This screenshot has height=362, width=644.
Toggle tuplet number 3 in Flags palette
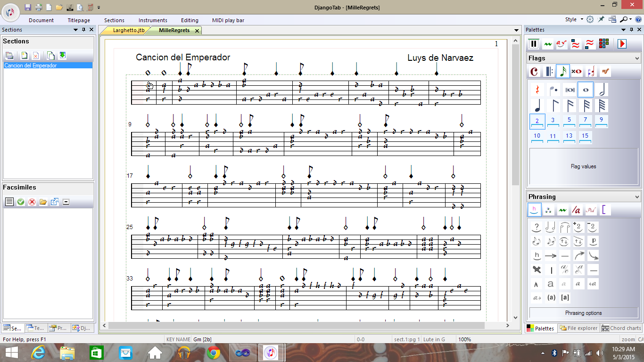tap(553, 121)
